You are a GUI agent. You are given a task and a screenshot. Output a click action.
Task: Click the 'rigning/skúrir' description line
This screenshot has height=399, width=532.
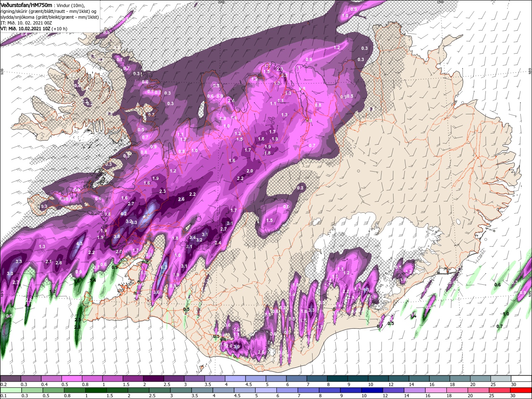[48, 11]
